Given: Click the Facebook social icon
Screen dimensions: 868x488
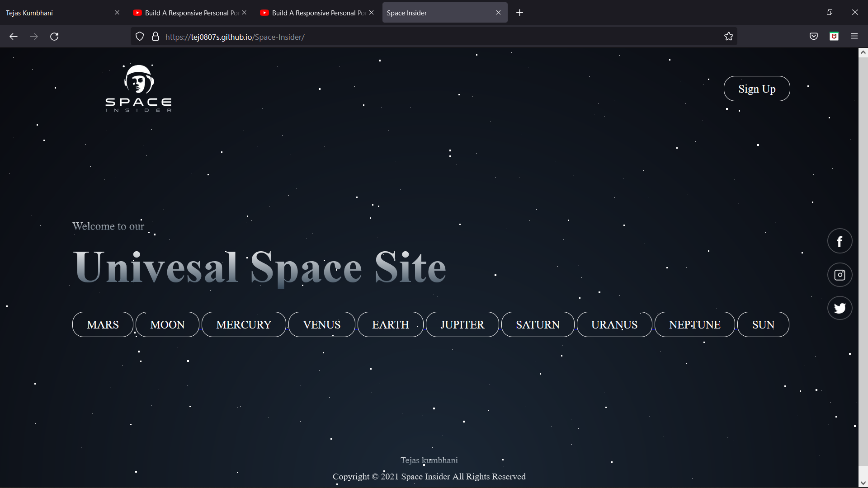Looking at the screenshot, I should click(x=840, y=241).
